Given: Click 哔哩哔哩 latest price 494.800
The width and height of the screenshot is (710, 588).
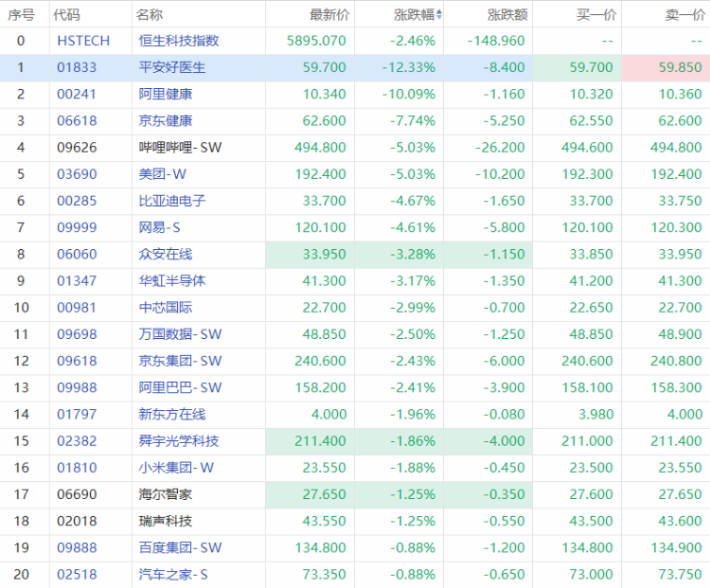Looking at the screenshot, I should pyautogui.click(x=320, y=148).
